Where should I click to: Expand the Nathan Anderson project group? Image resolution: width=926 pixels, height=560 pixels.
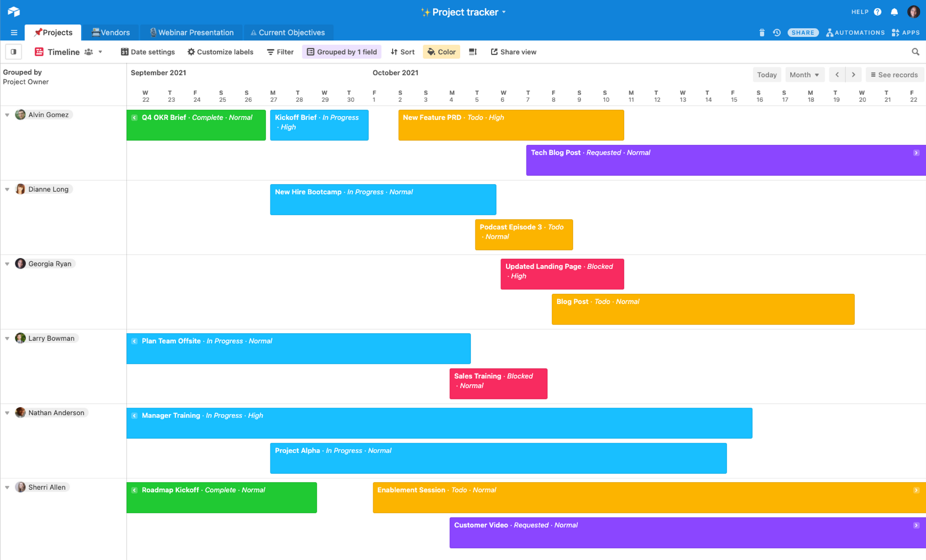click(x=7, y=412)
